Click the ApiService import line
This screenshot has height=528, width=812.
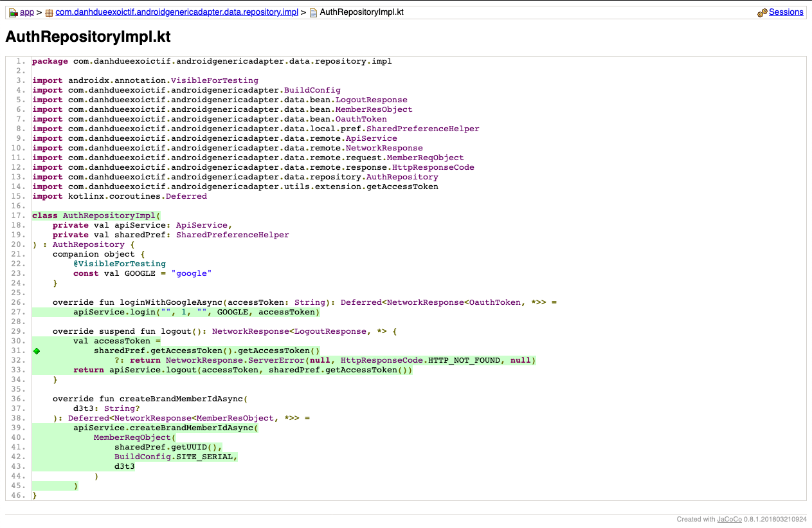pyautogui.click(x=215, y=139)
